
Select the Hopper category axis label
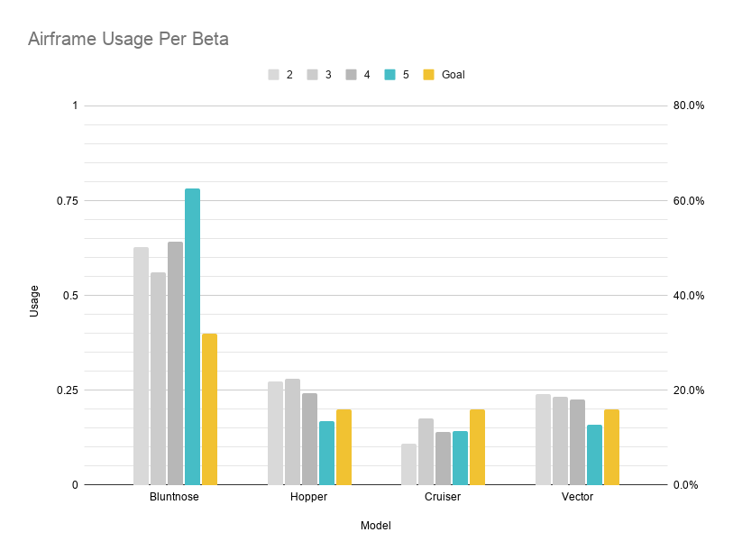tap(308, 497)
